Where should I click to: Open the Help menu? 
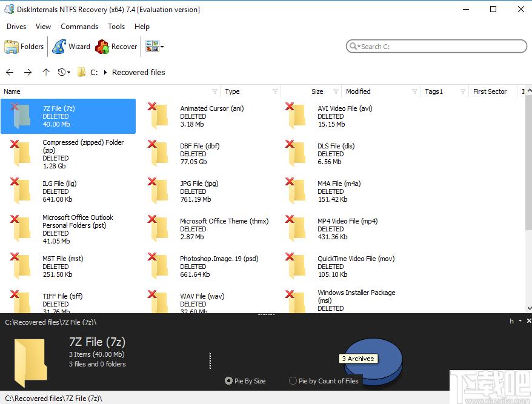coord(142,27)
